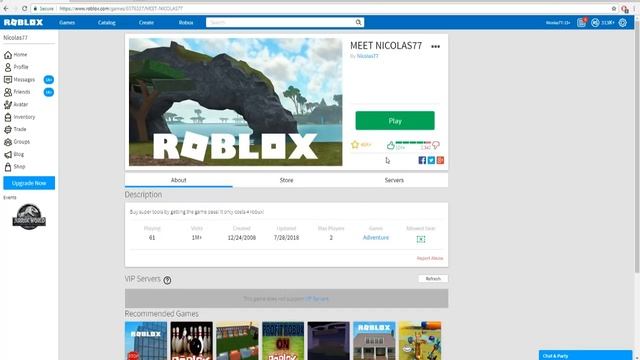Click the like/dislike vote ratio bar
This screenshot has height=360, width=640.
[x=413, y=142]
